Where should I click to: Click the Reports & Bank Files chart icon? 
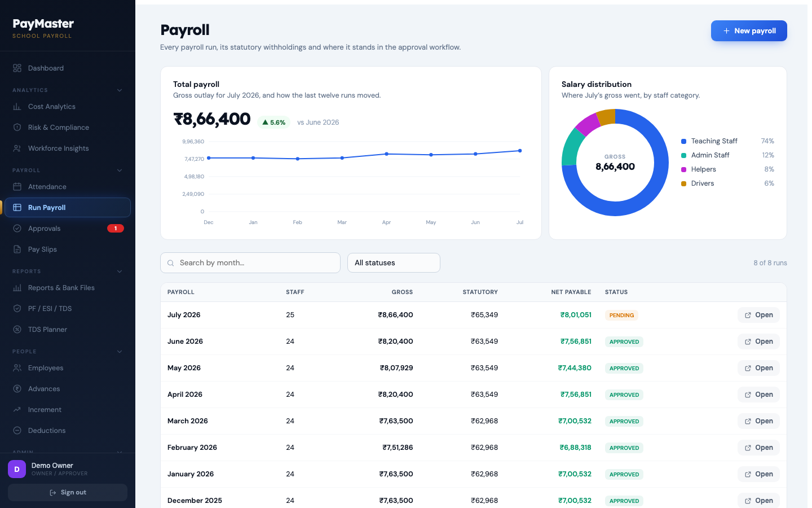click(17, 288)
